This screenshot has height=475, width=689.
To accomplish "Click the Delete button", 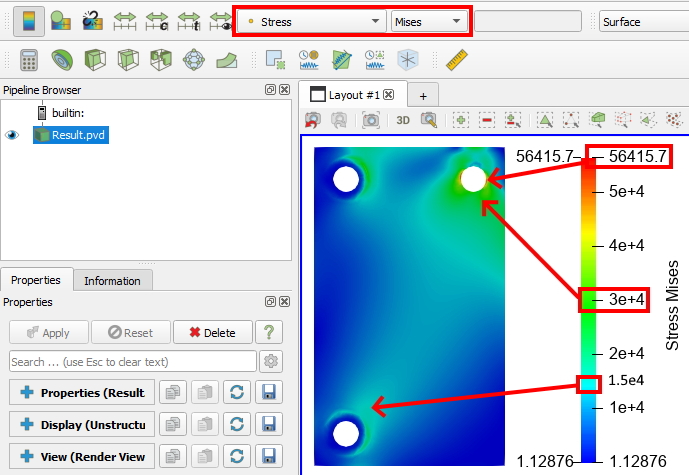I will point(213,333).
